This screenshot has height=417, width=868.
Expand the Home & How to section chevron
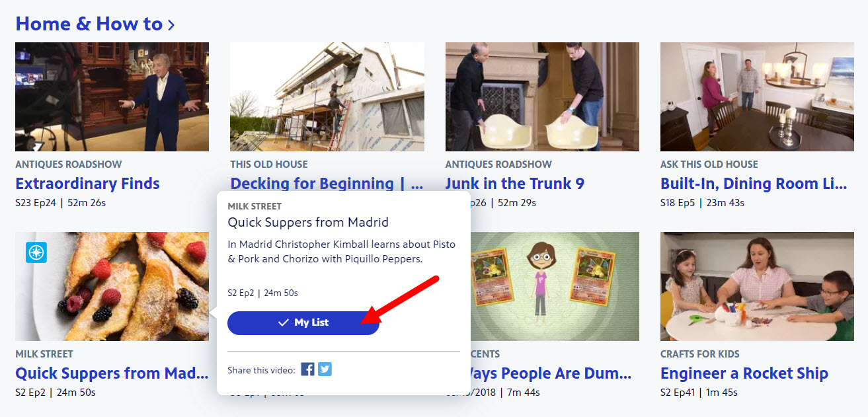pos(171,25)
